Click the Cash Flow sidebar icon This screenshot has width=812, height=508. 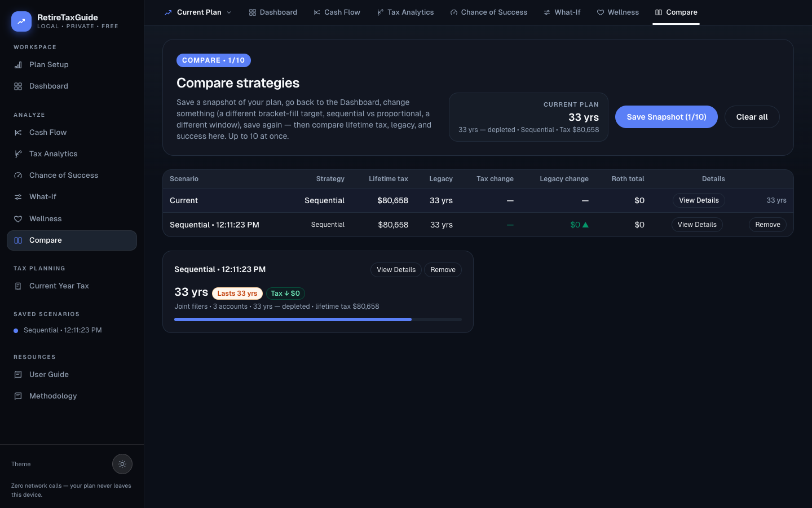[x=18, y=133]
